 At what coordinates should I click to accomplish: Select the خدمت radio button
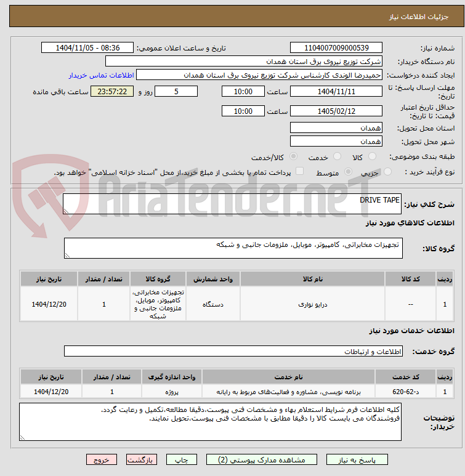[337, 156]
